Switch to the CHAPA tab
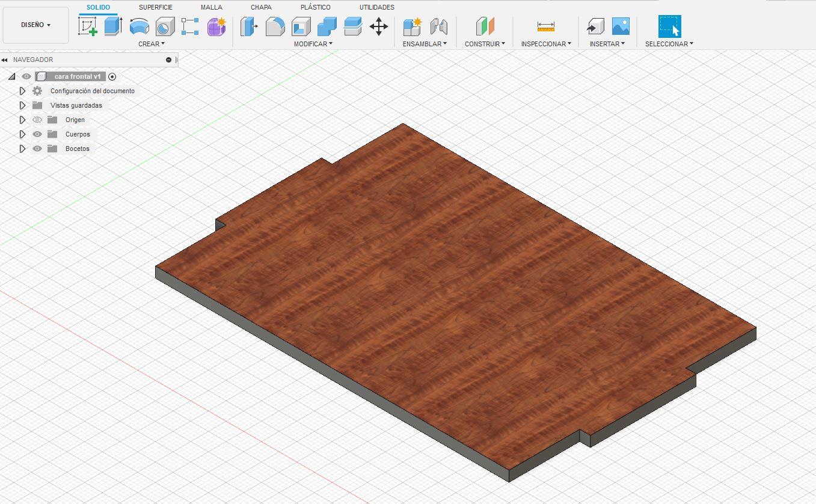The width and height of the screenshot is (816, 504). [x=261, y=7]
